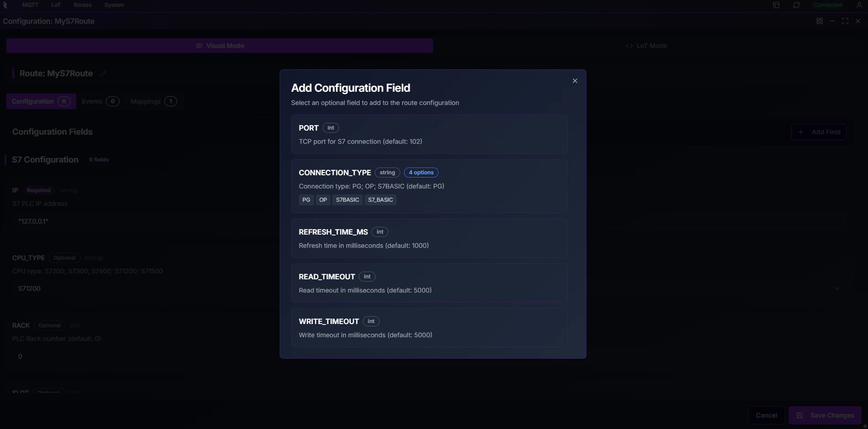Click the pencil icon next to Route: MyS7Route
Image resolution: width=868 pixels, height=429 pixels.
tap(103, 73)
